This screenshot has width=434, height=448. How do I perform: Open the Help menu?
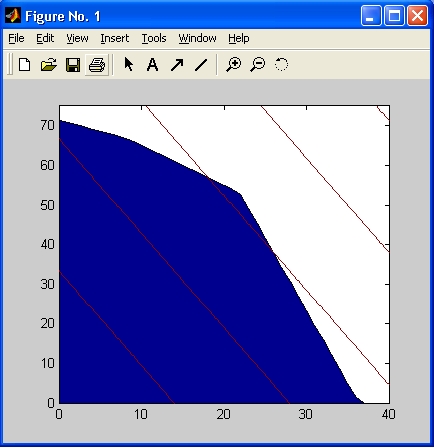pos(239,38)
